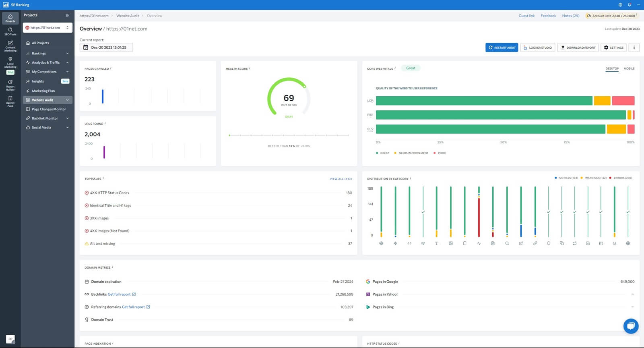Open audit Settings button
This screenshot has height=348, width=644.
tap(614, 48)
